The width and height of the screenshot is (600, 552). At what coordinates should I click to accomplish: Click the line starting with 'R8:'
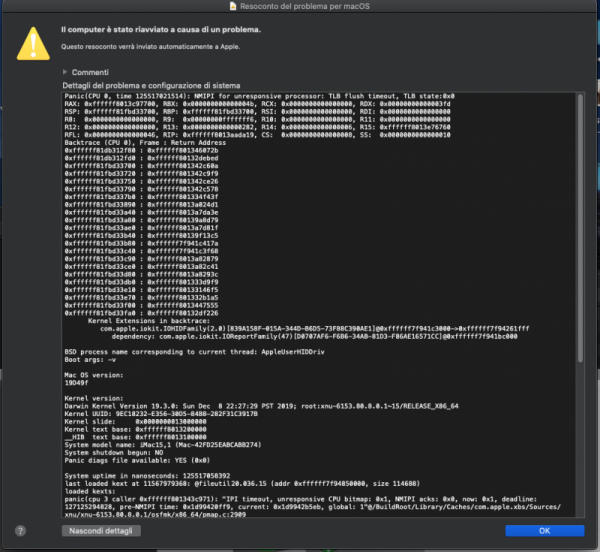click(x=258, y=119)
